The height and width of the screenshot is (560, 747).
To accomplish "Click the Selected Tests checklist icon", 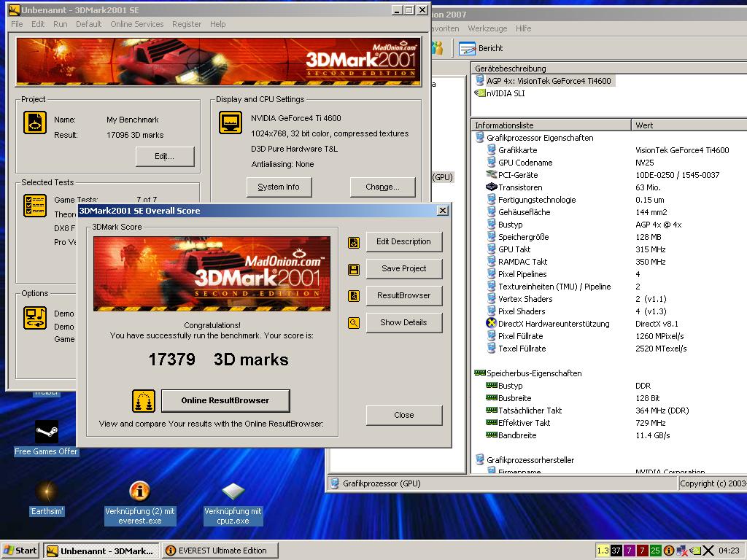I will click(x=35, y=205).
